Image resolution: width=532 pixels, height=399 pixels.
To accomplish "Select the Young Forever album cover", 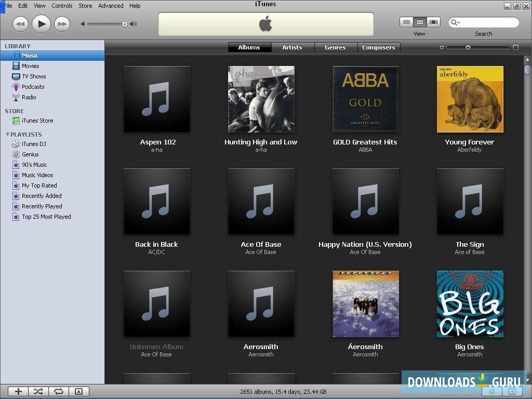I will pyautogui.click(x=470, y=99).
